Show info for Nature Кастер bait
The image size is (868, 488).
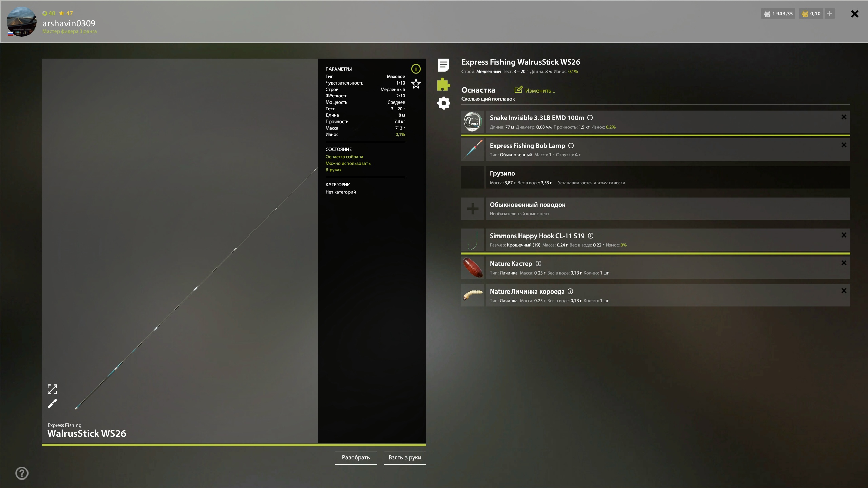pyautogui.click(x=538, y=264)
